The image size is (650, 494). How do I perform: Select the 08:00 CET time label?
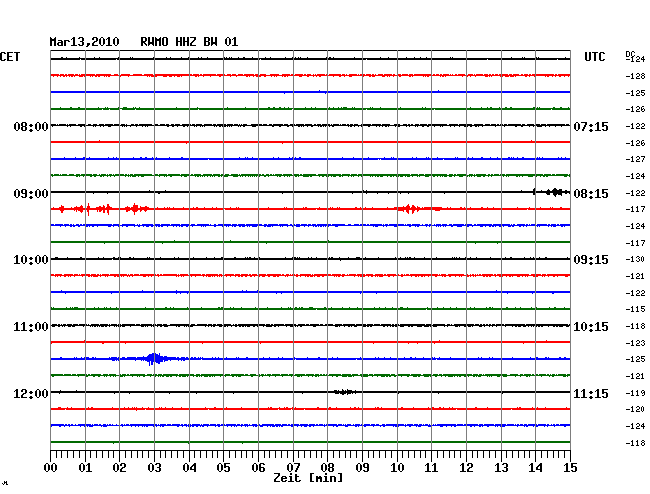pos(31,126)
